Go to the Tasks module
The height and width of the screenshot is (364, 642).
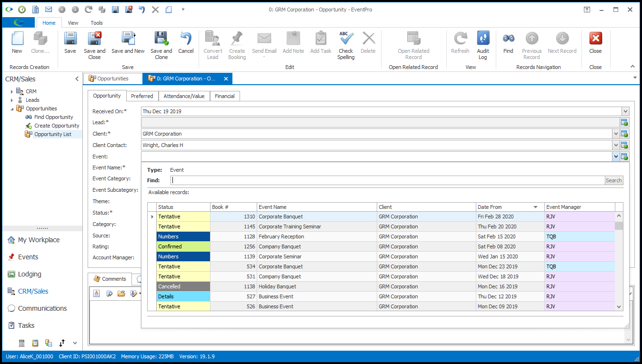point(26,325)
